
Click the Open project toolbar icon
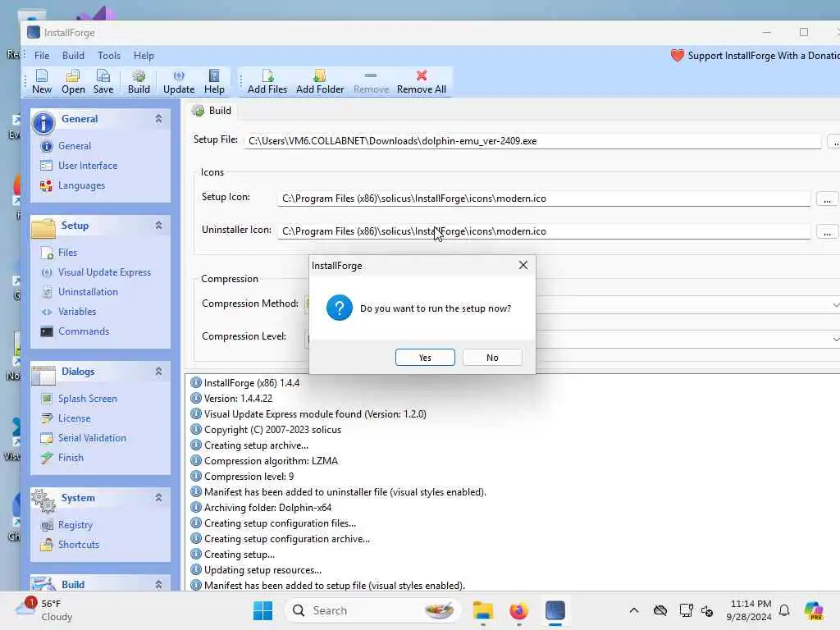[73, 81]
